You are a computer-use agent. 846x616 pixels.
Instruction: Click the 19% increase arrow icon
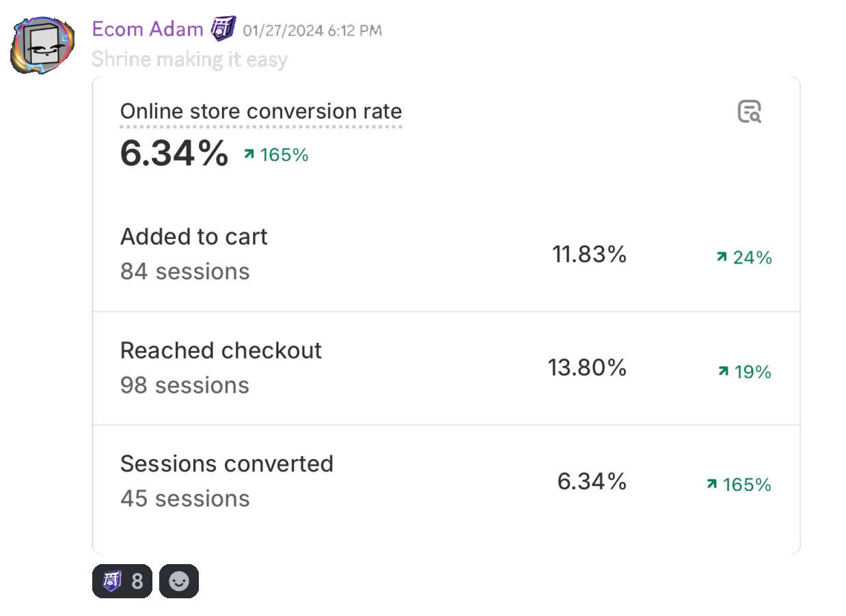tap(723, 372)
